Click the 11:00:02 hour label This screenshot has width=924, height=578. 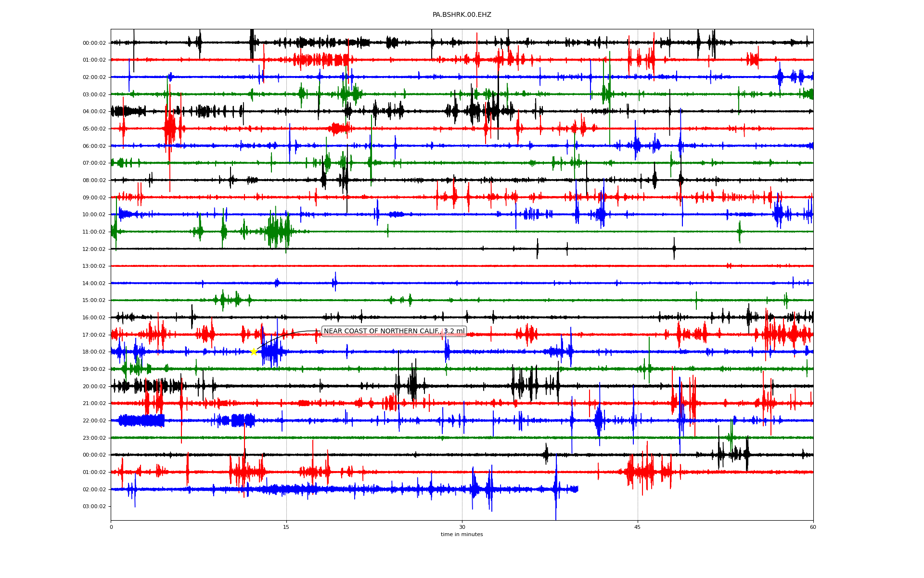click(x=94, y=232)
